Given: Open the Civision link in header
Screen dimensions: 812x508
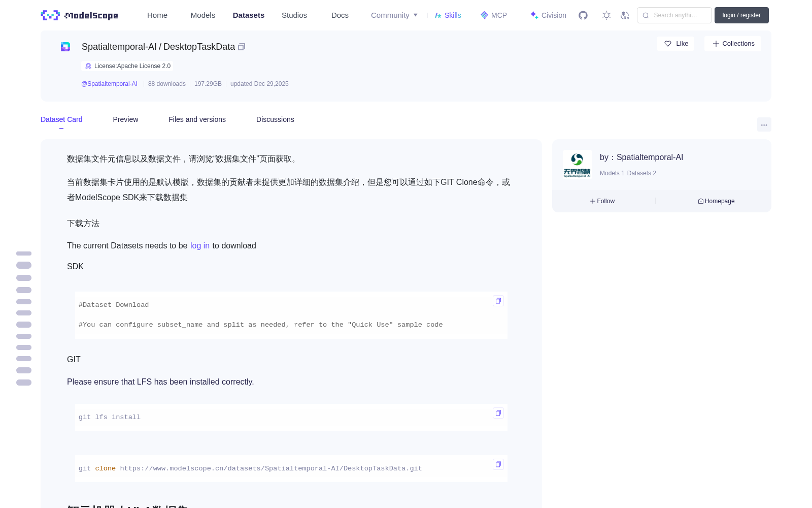Looking at the screenshot, I should (548, 15).
